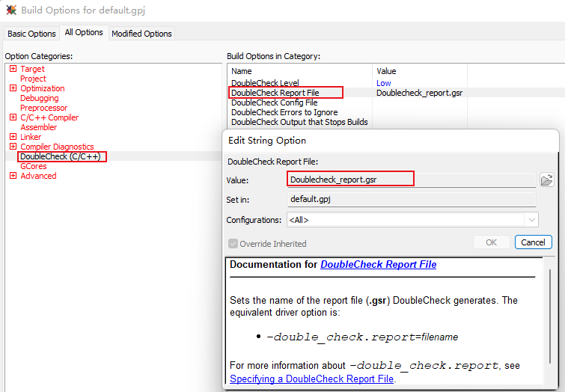Open the Configurations dropdown

[531, 220]
